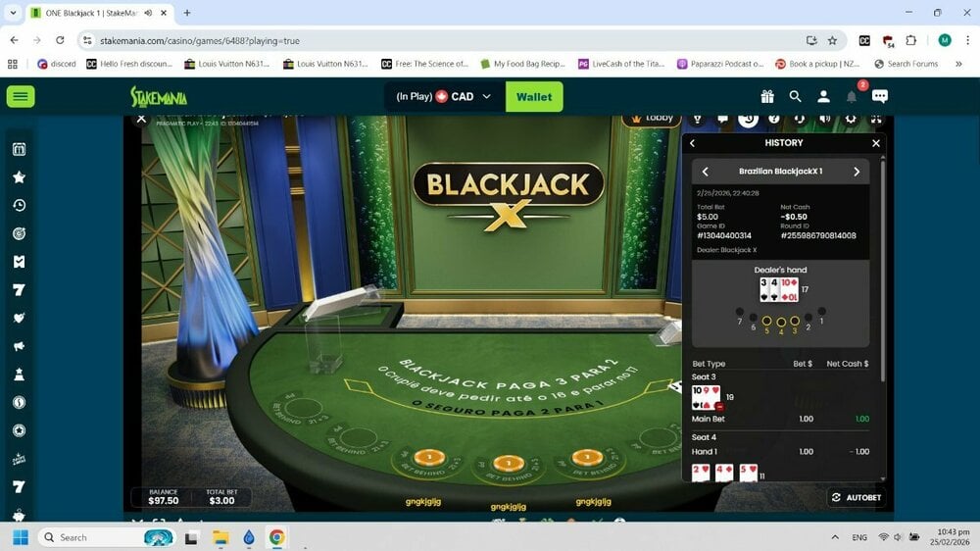Go to next round in history panel
Screen dimensions: 980x551
coord(857,172)
